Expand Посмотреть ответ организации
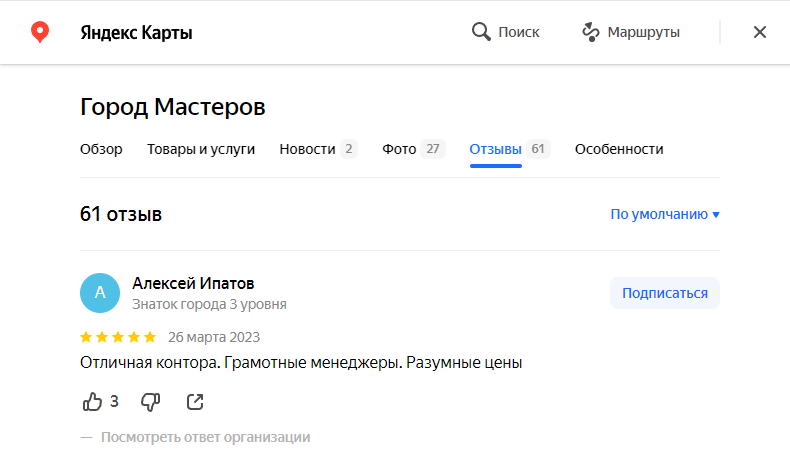The height and width of the screenshot is (456, 790). coord(206,437)
